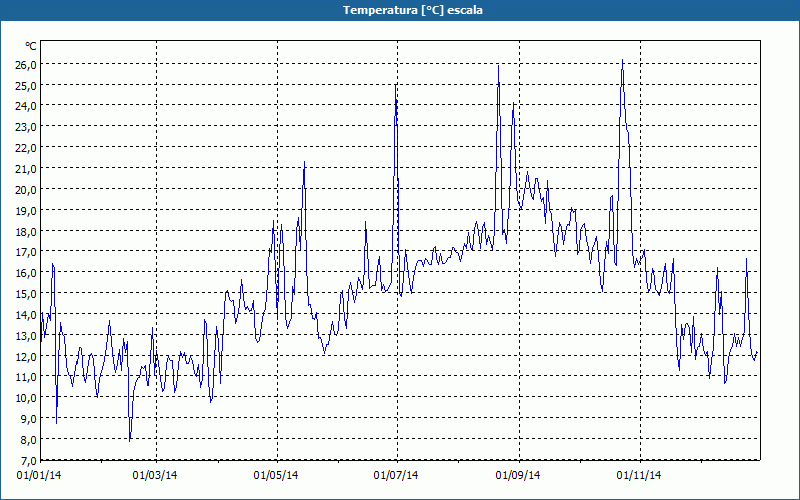
Task: Click the 25-degree spike at 01/07/14
Action: [x=396, y=87]
